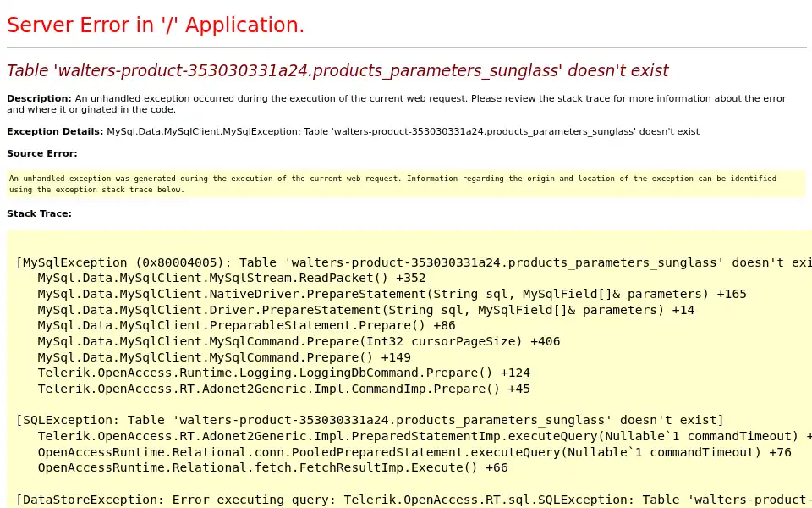Click the 'MySqlStream.ReadPacket() +352' line

point(232,278)
